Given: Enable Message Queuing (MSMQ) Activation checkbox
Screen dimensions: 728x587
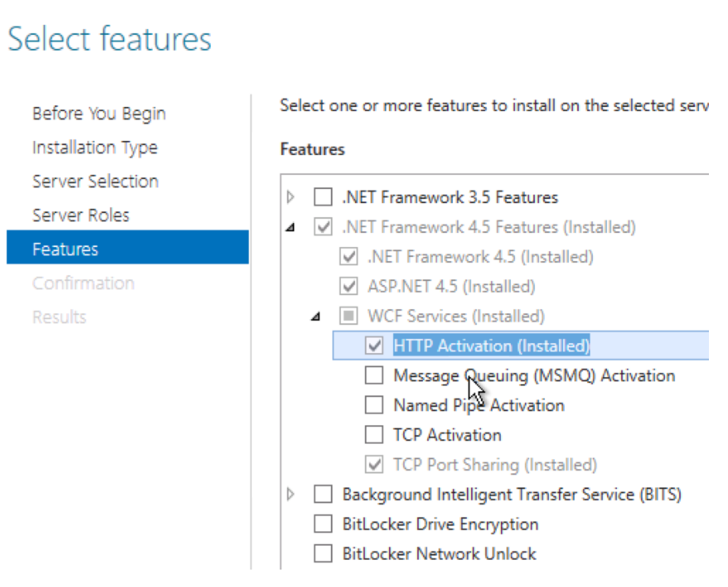Looking at the screenshot, I should (374, 376).
